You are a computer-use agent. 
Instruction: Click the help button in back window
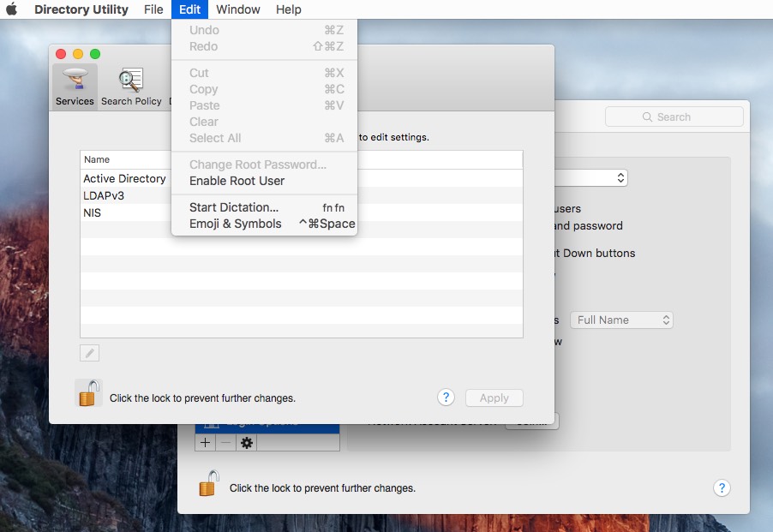coord(722,487)
